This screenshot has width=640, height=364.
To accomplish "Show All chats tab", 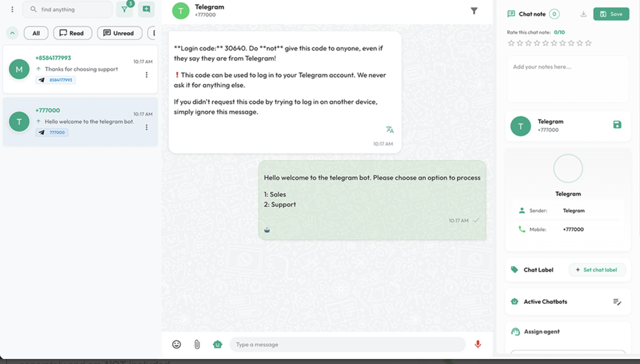I will 36,33.
